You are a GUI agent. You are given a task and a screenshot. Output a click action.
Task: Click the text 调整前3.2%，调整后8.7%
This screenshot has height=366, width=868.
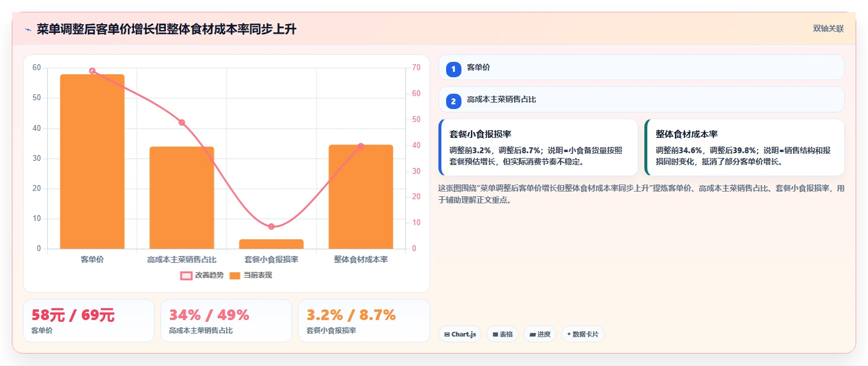(x=496, y=150)
